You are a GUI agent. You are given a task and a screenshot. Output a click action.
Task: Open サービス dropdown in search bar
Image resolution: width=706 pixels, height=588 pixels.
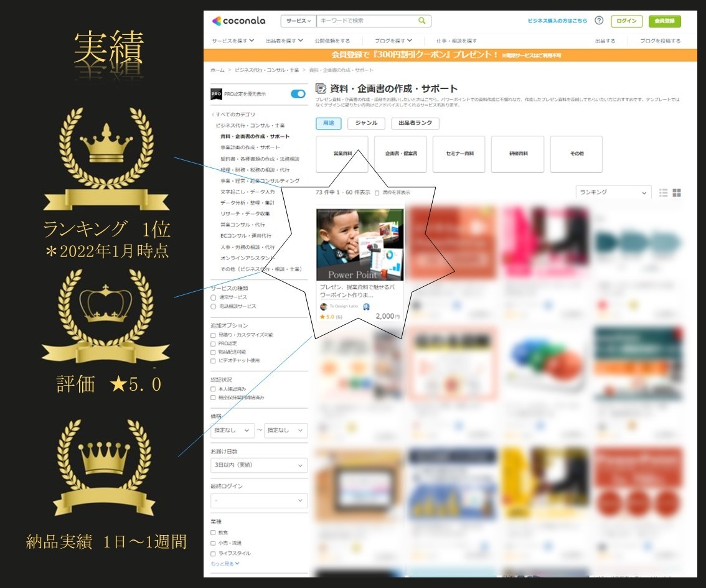(x=298, y=21)
